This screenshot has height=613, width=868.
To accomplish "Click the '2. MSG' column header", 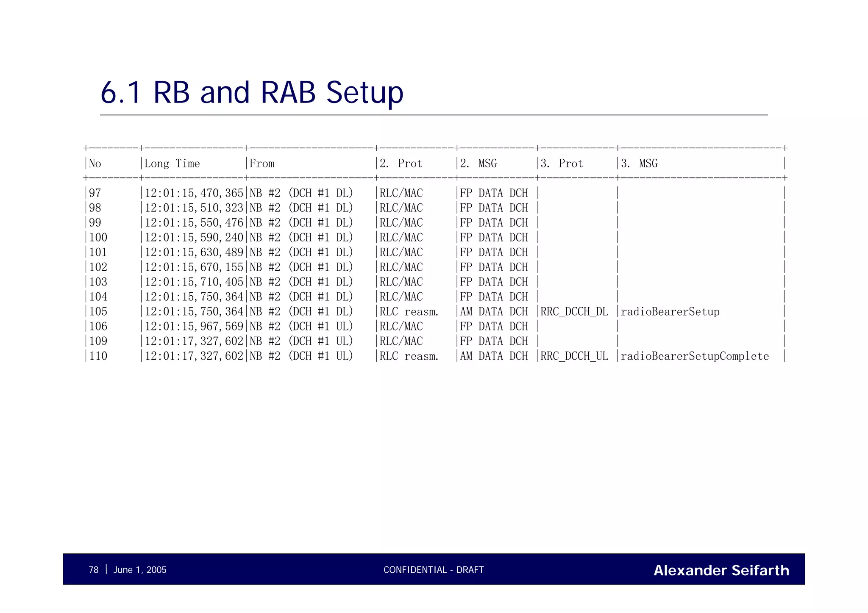I will pyautogui.click(x=479, y=164).
